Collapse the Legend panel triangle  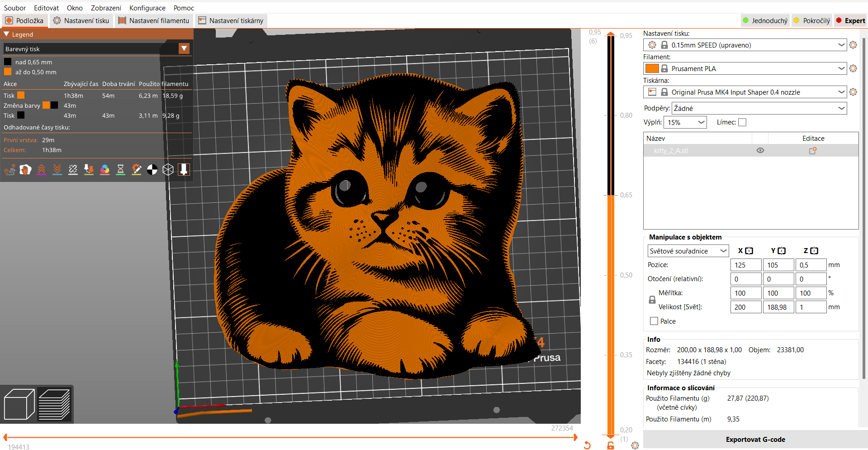(x=6, y=34)
